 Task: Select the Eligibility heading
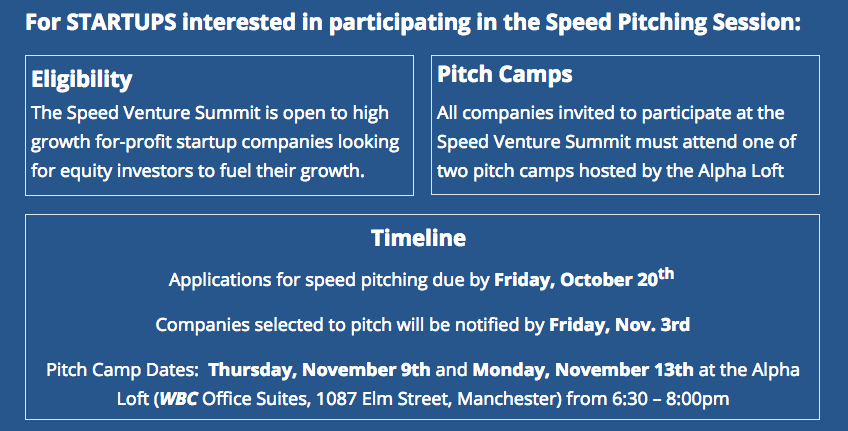[82, 79]
